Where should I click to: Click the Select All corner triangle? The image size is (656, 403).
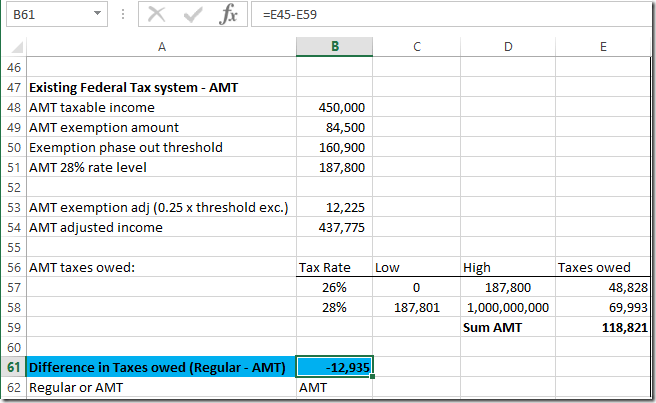pyautogui.click(x=17, y=47)
